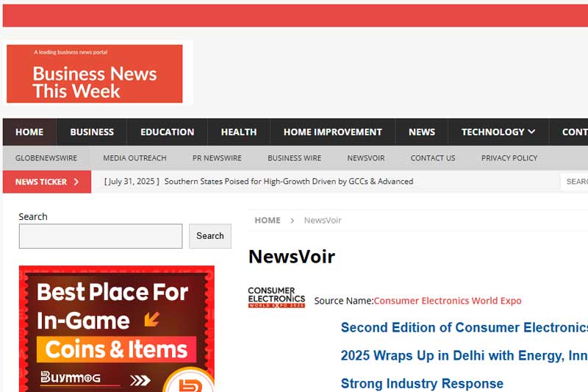Viewport: 588px width, 392px height.
Task: Open the EDUCATION section
Action: pos(168,132)
